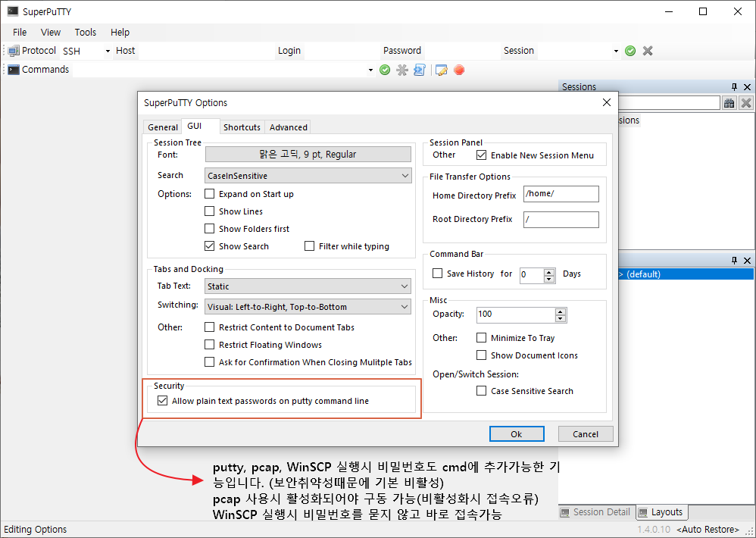Click the Opacity value field

coord(516,314)
